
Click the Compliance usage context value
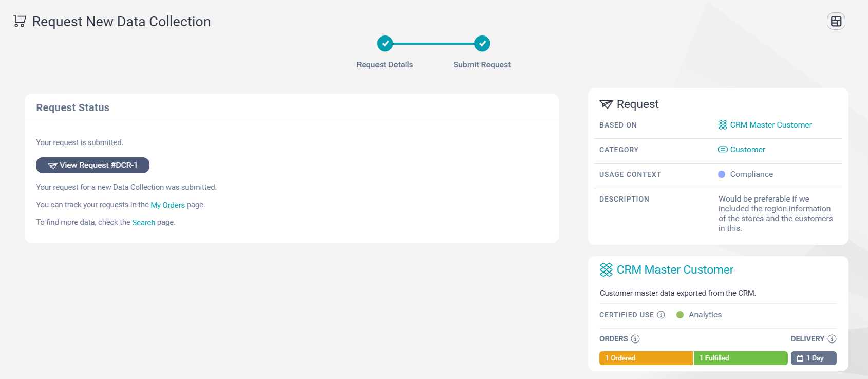click(x=751, y=174)
